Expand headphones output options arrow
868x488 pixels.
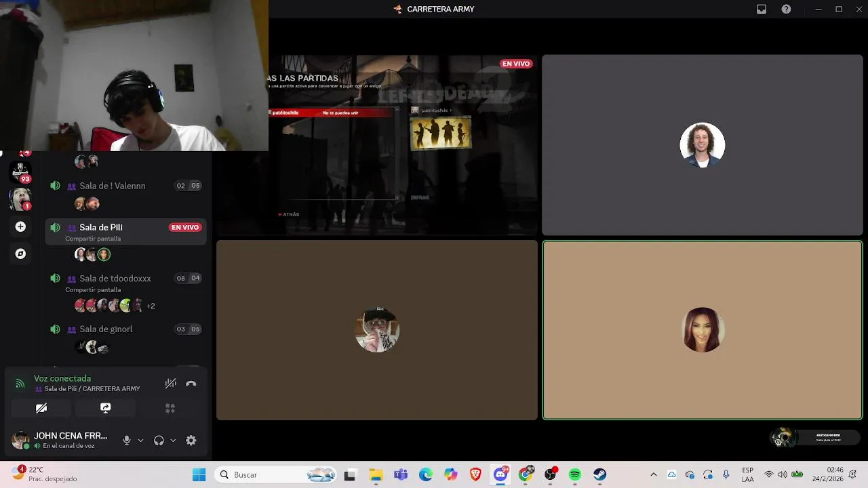pos(173,441)
